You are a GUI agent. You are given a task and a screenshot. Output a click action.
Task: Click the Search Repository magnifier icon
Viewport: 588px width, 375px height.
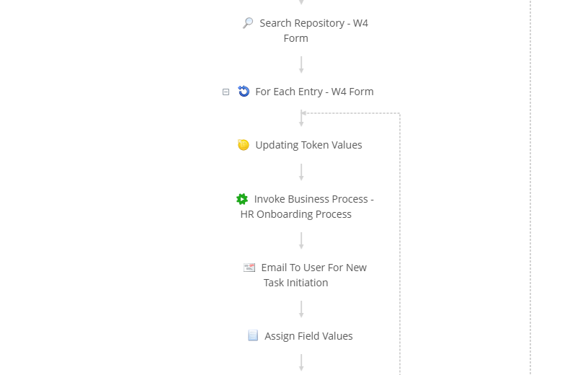point(248,23)
